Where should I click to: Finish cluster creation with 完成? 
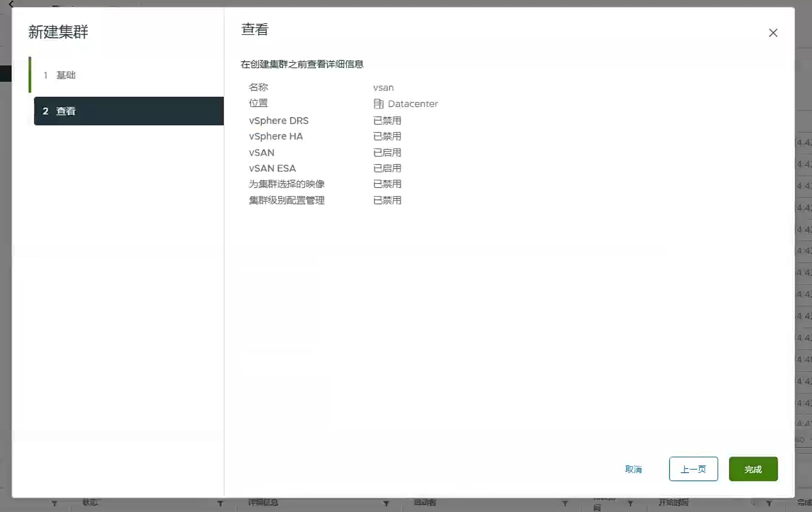tap(753, 469)
